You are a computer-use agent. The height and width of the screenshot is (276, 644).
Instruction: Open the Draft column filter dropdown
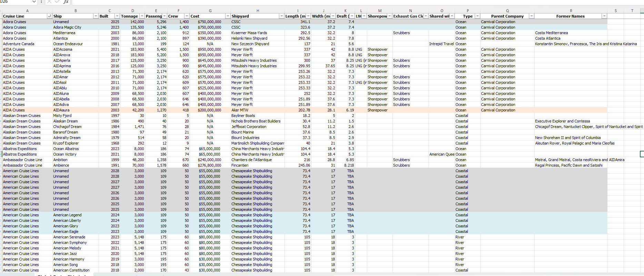click(352, 16)
